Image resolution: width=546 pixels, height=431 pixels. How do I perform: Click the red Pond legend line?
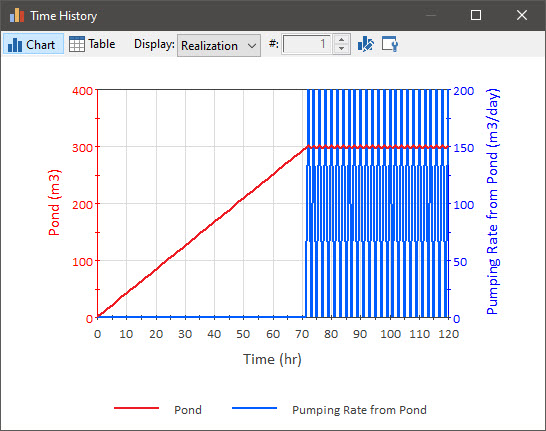tap(136, 408)
